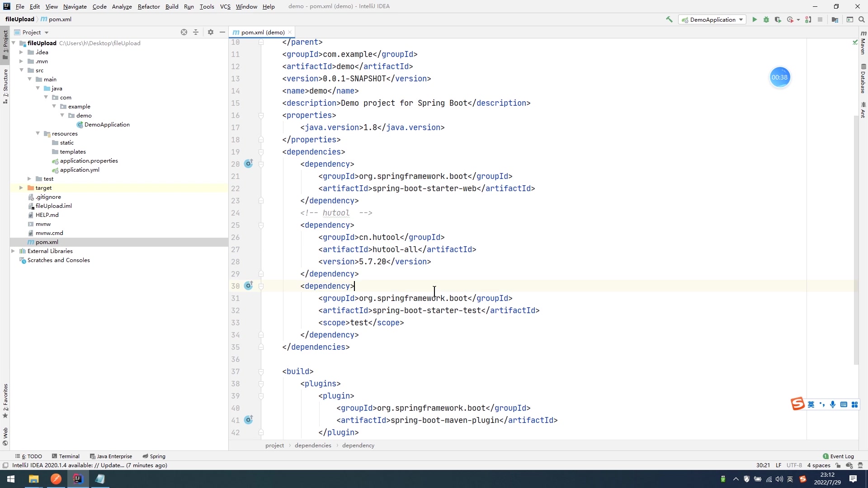
Task: Open Project Structure from the toolbar
Action: pos(835,19)
